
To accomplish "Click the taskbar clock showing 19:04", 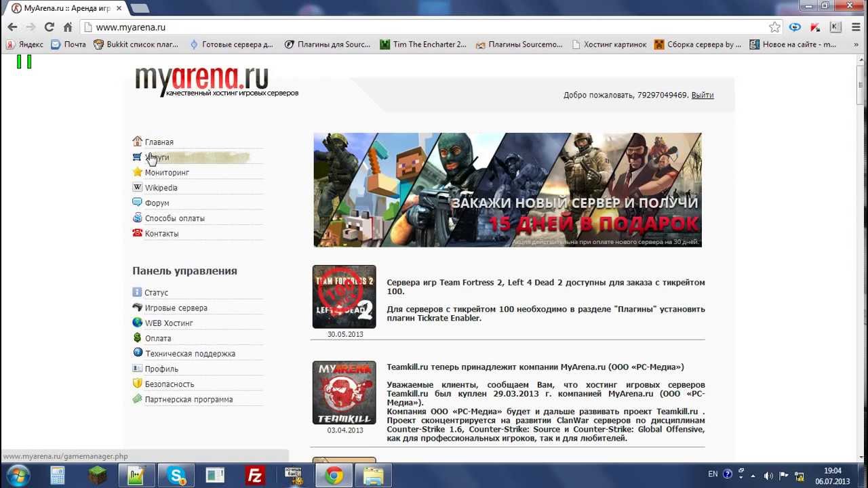I will [833, 476].
